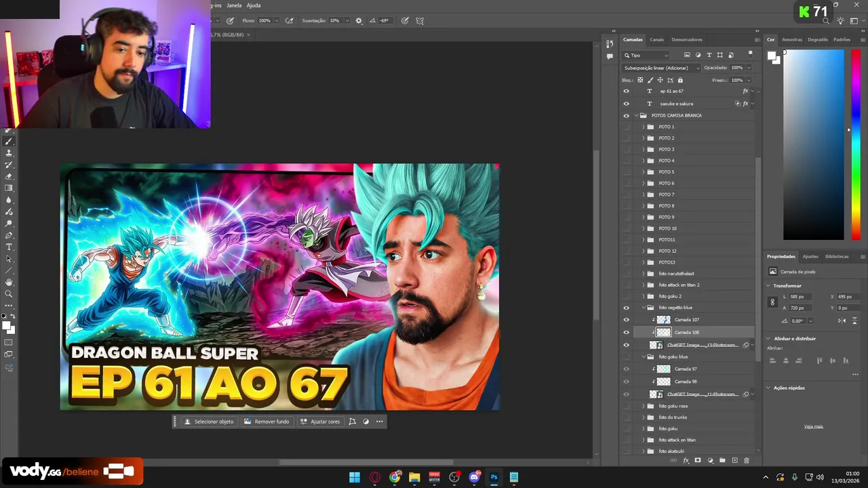
Task: Open the 'Veja mais' link
Action: pyautogui.click(x=814, y=426)
